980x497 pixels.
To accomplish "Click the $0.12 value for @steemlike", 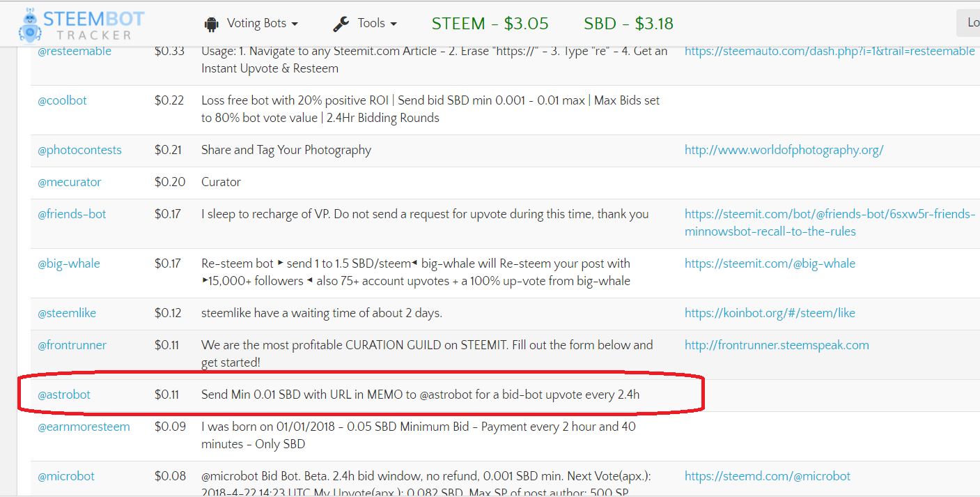I will 168,313.
